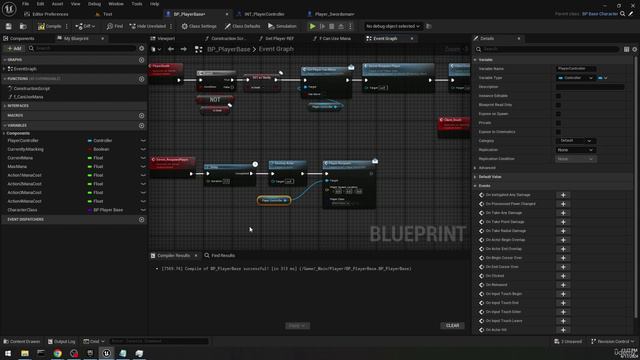Screen dimensions: 640x360
Task: Open Class Settings
Action: 199,26
